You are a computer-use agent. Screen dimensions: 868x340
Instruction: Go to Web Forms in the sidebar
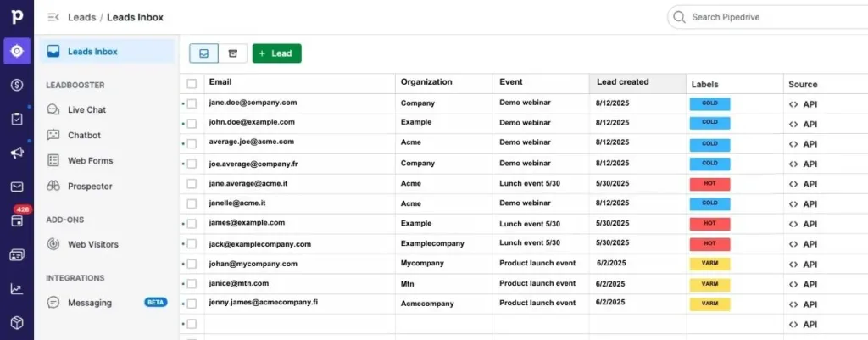coord(90,160)
